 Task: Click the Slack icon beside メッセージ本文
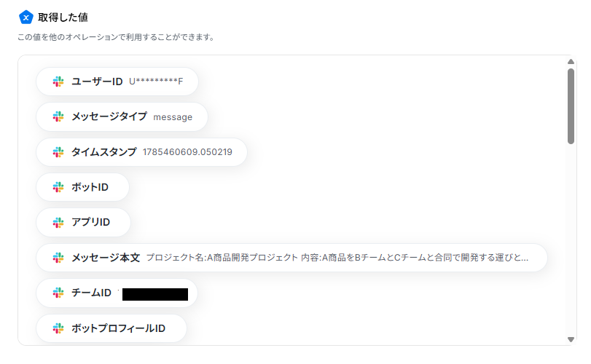click(58, 258)
